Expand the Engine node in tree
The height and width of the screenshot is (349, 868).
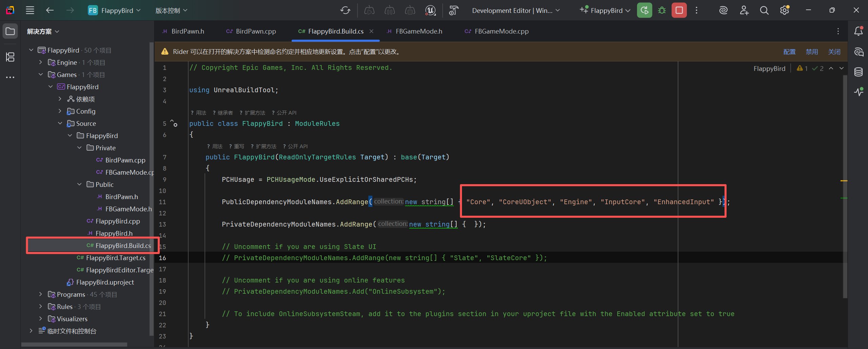[41, 62]
